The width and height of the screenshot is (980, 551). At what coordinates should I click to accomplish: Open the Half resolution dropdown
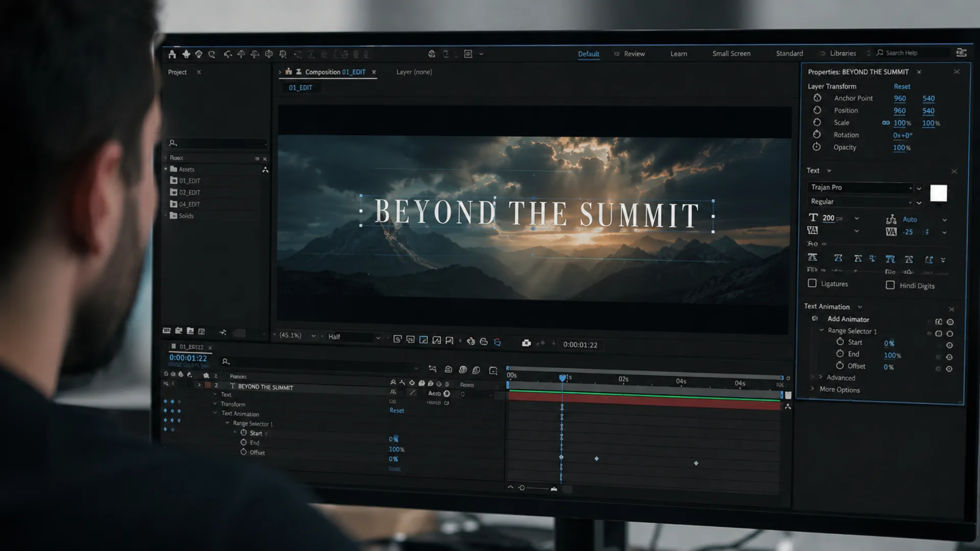[x=378, y=337]
